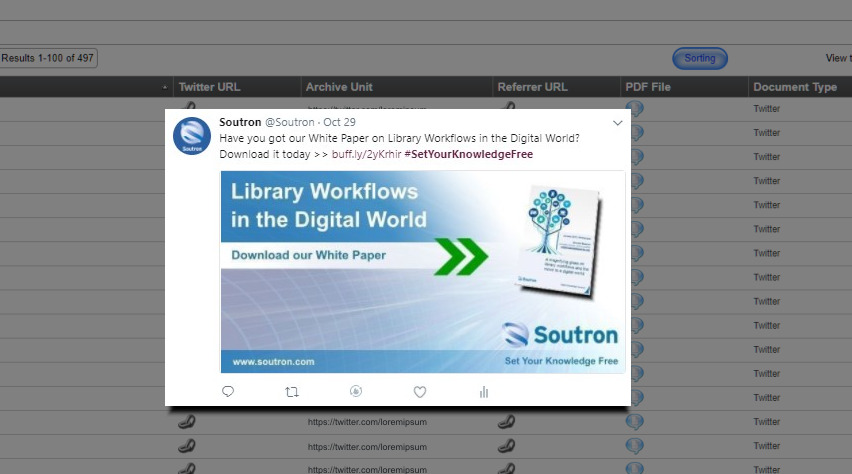Viewport: 852px width, 474px height.
Task: Expand the tweet options chevron
Action: (617, 123)
